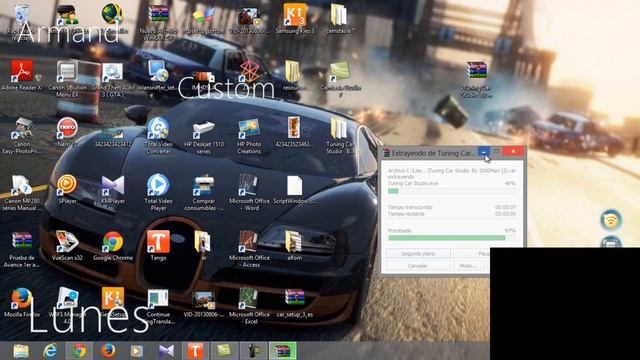Screen dimensions: 640x360
Task: Switch to WinRAR on the taskbar
Action: click(x=282, y=351)
